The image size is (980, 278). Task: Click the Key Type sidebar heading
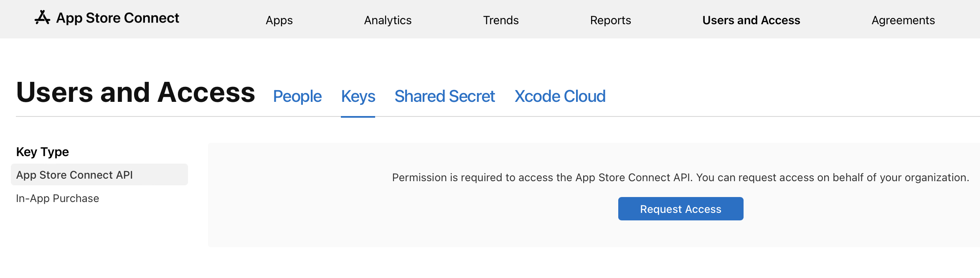43,152
